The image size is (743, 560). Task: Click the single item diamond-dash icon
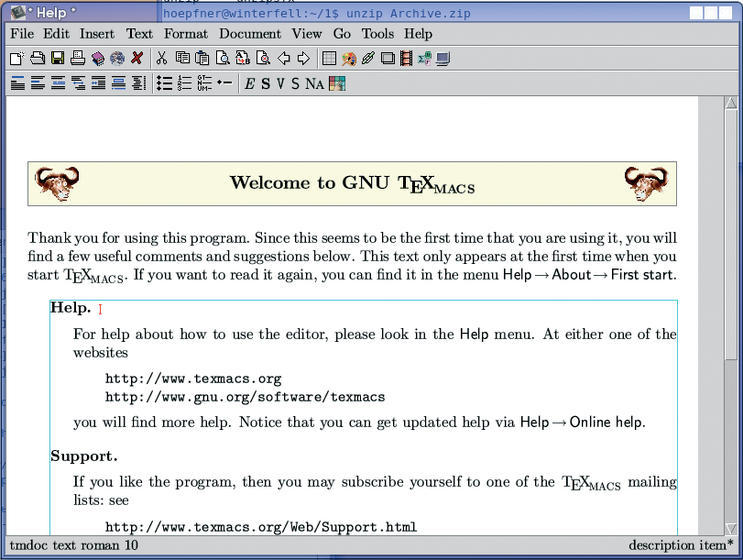click(x=224, y=83)
